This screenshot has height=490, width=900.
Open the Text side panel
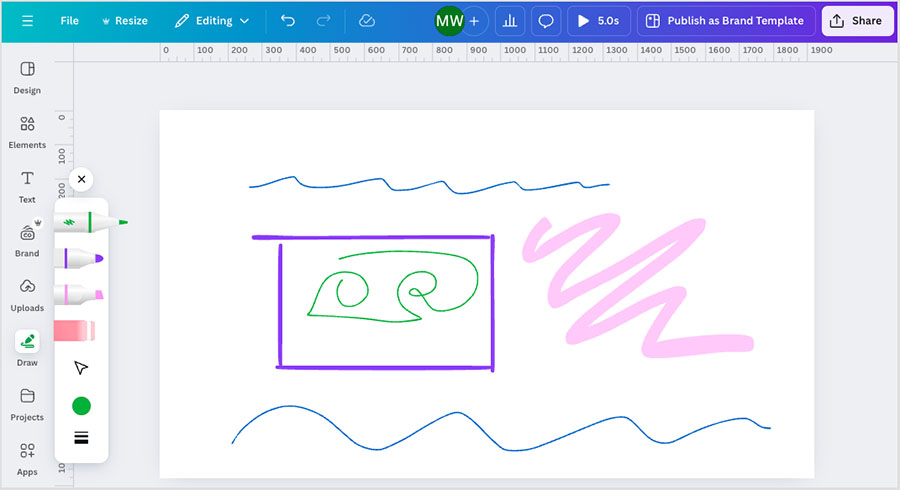click(x=27, y=187)
